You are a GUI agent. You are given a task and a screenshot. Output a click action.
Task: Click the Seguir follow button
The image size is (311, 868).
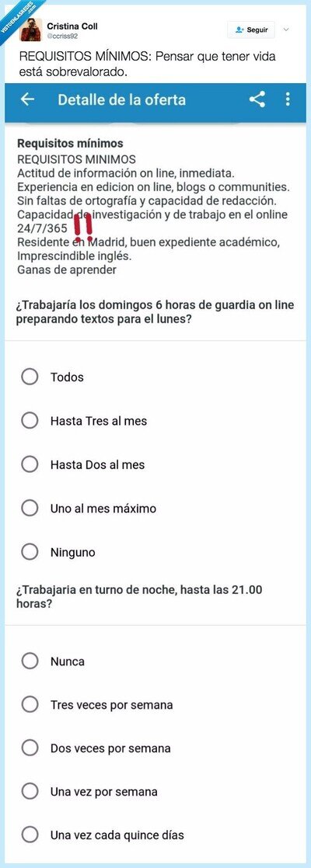click(251, 30)
